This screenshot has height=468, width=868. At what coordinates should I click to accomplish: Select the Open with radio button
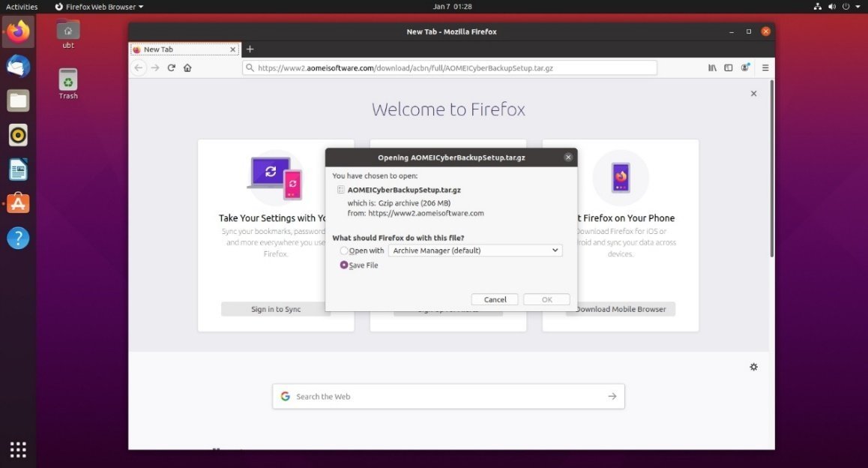point(344,250)
